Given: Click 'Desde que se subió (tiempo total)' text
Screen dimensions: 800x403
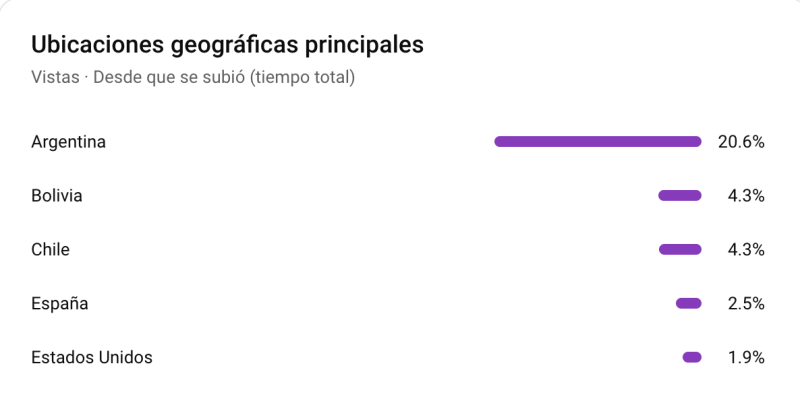Looking at the screenshot, I should [225, 77].
